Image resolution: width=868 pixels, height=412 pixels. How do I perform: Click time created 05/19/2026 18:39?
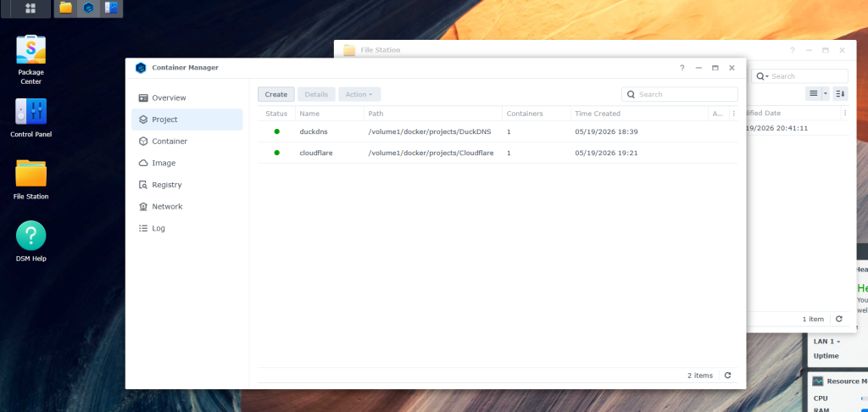pyautogui.click(x=606, y=131)
